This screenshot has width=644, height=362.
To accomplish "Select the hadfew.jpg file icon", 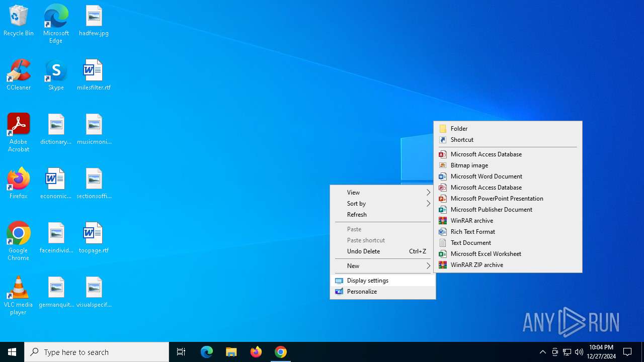I will [x=94, y=21].
